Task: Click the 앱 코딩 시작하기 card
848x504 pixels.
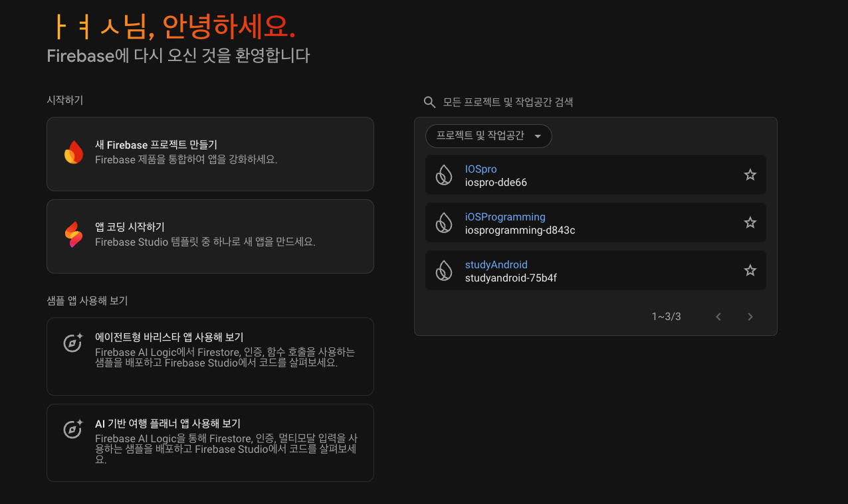Action: (x=210, y=236)
